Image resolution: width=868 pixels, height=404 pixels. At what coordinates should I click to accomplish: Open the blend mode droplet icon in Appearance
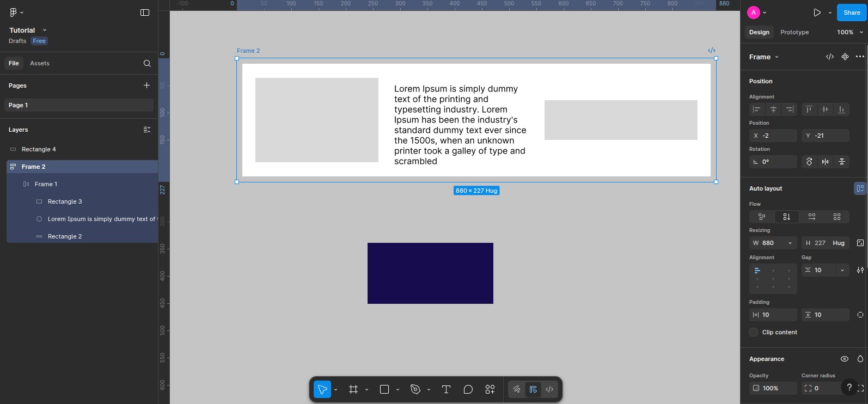point(860,359)
